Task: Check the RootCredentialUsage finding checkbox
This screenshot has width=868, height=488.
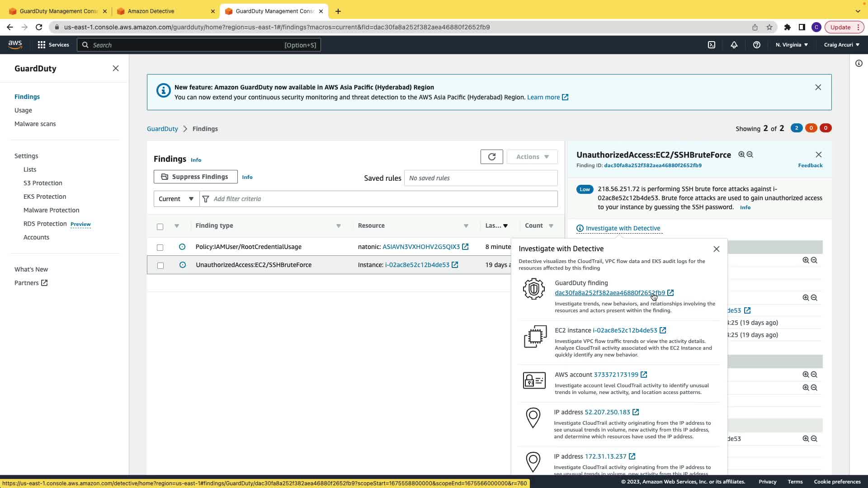Action: coord(160,247)
